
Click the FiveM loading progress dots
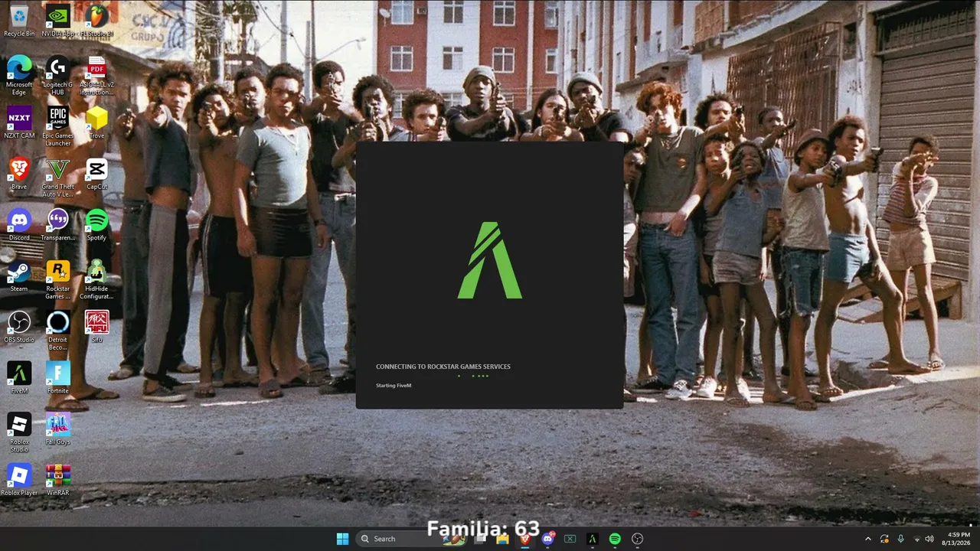pos(473,376)
